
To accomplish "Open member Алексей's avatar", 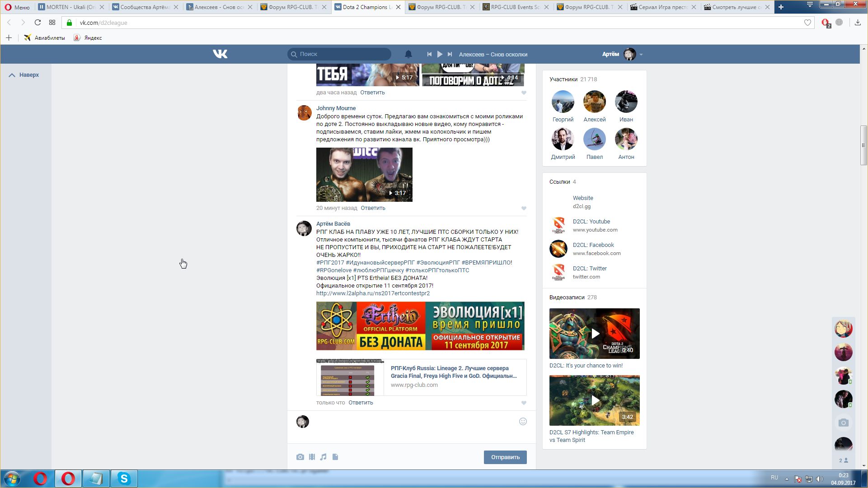I will pos(594,102).
